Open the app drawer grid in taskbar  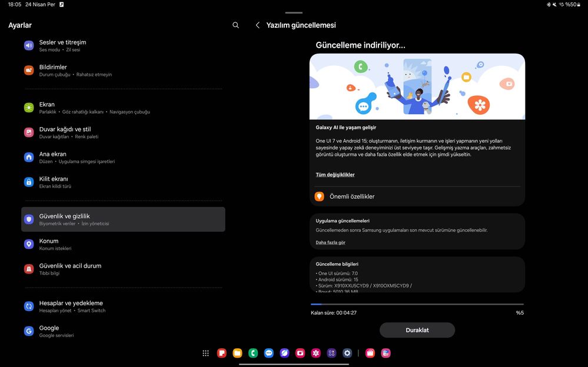(x=205, y=353)
